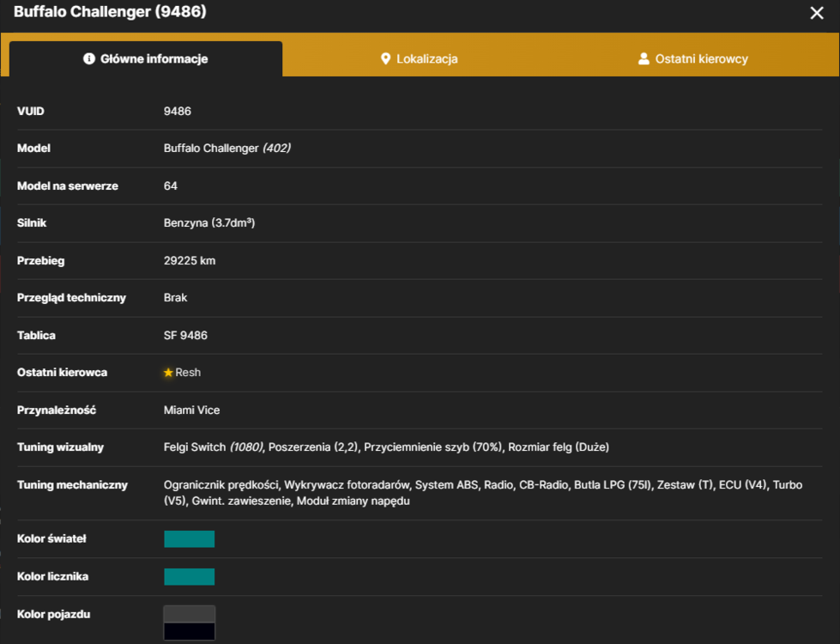The width and height of the screenshot is (840, 644).
Task: Click the Przebieg row label
Action: click(40, 260)
